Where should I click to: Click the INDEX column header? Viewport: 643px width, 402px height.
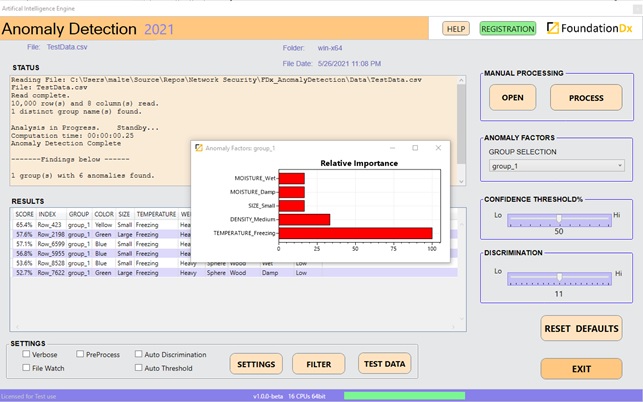[47, 214]
